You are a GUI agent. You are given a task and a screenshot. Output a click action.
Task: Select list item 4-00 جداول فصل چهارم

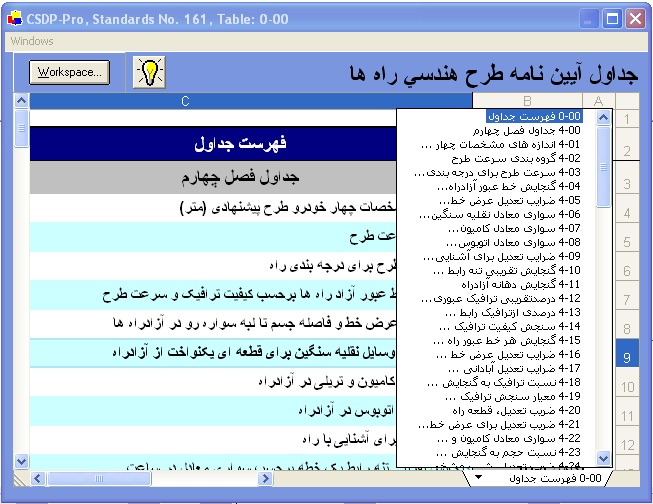[527, 130]
